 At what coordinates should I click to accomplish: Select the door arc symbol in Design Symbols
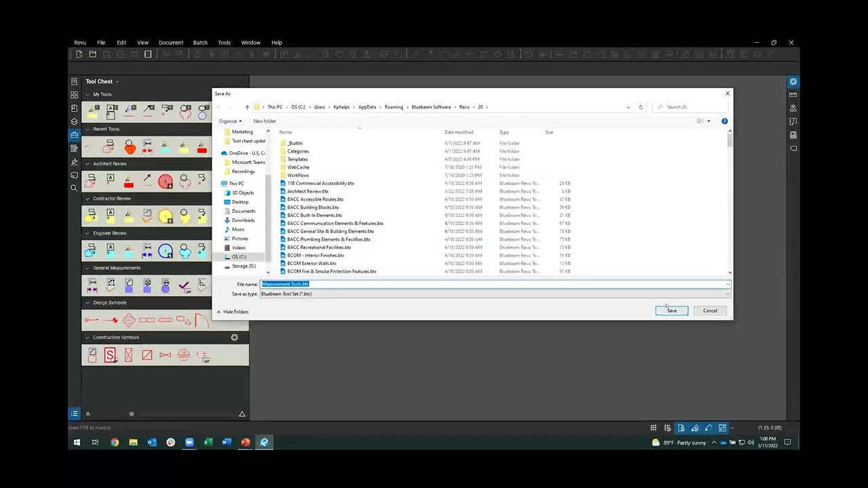pyautogui.click(x=202, y=319)
